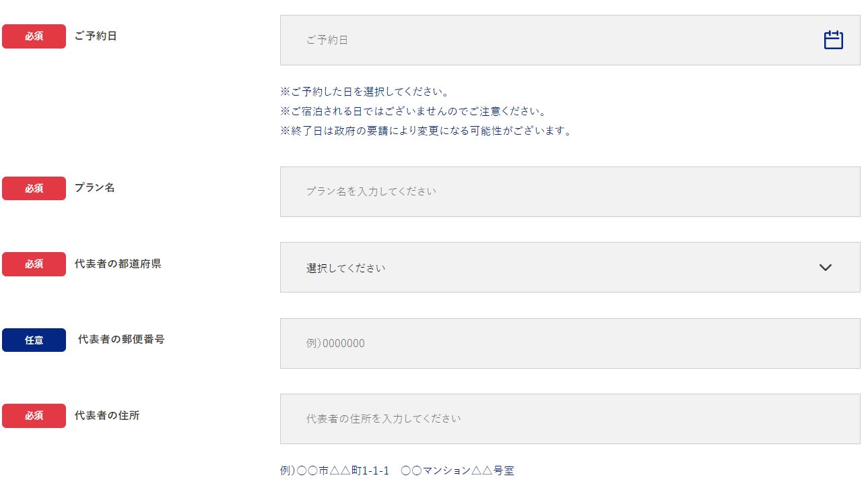Click the address example text below 住所
The image size is (868, 488).
click(397, 470)
